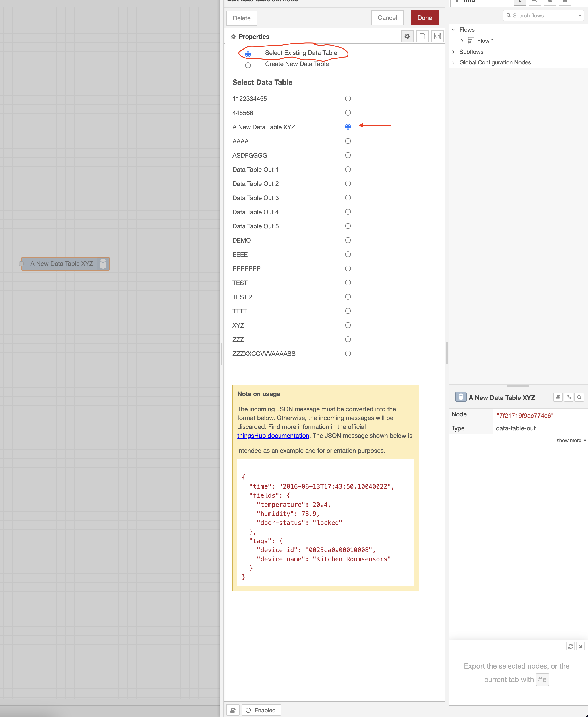Expand Global Configuration Nodes section
This screenshot has height=717, width=588.
453,63
